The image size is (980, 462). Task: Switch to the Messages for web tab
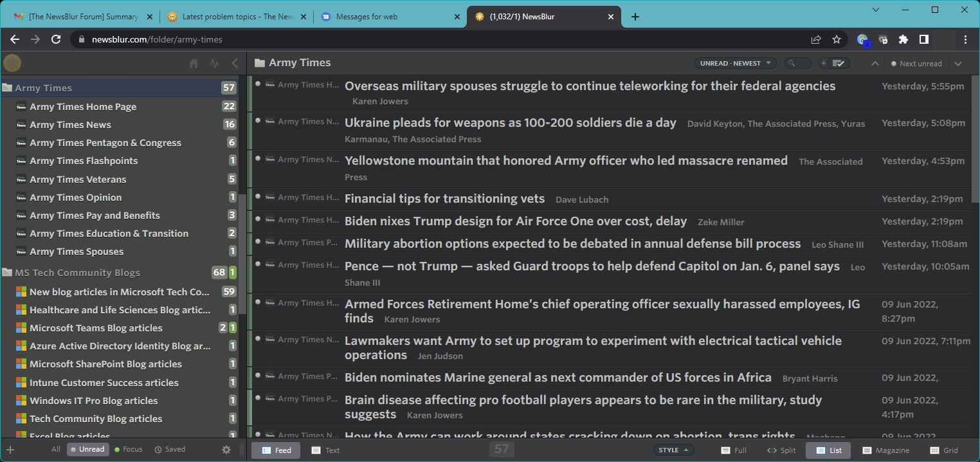click(x=389, y=17)
